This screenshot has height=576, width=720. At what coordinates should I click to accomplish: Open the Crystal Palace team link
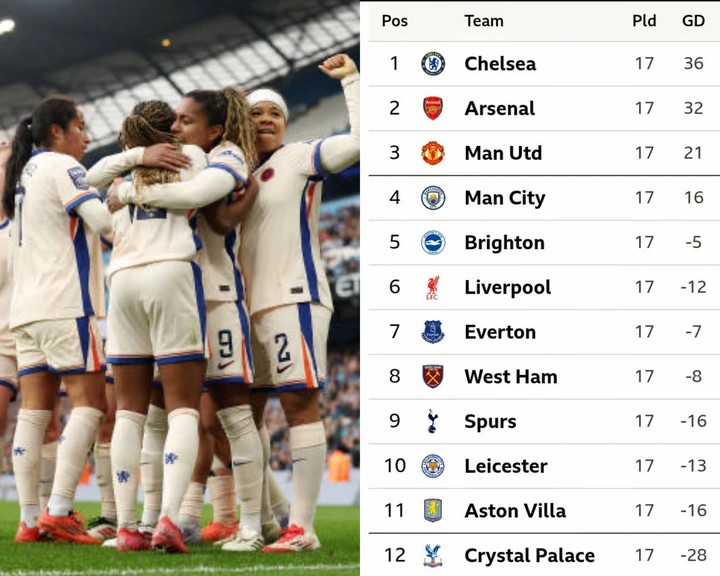point(529,555)
